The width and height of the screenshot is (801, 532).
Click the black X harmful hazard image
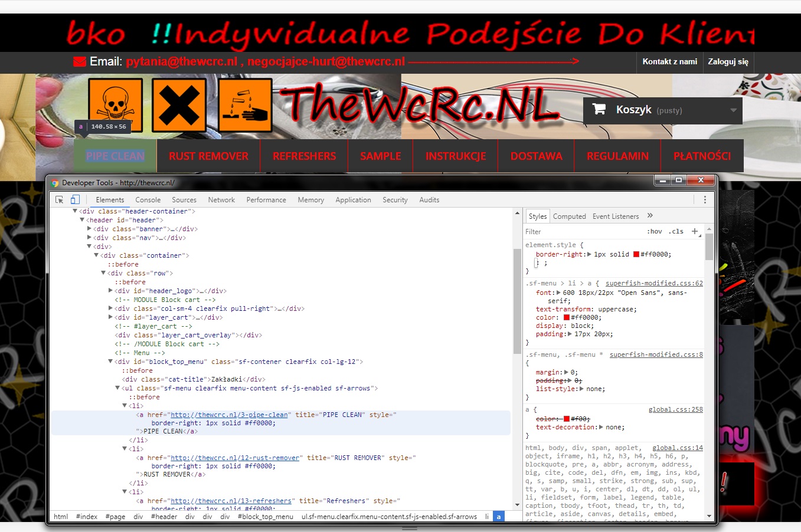pyautogui.click(x=179, y=105)
